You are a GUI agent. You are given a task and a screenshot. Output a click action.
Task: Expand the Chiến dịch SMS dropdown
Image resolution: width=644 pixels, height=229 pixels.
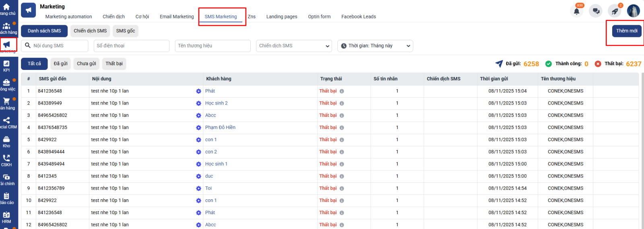[294, 46]
